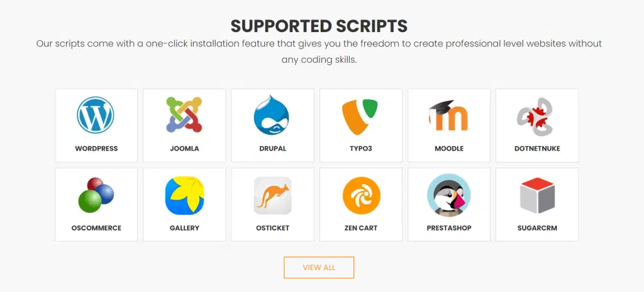Click the WordPress logo icon

pyautogui.click(x=96, y=116)
